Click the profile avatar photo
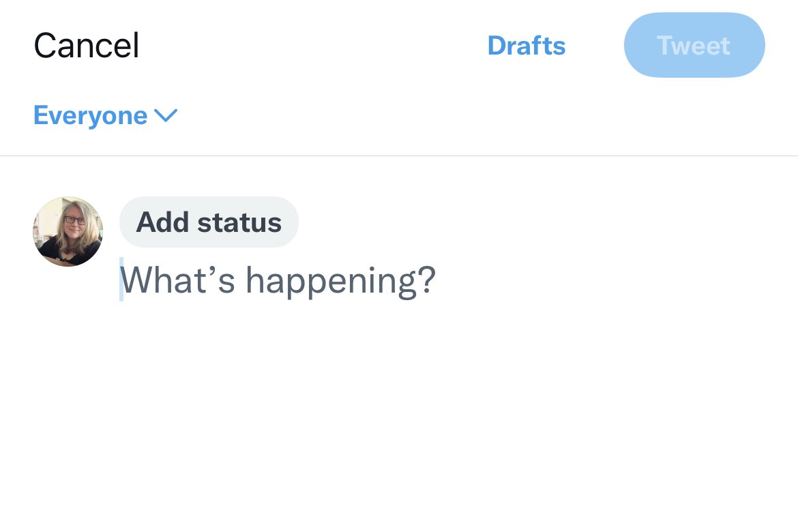 click(x=68, y=231)
